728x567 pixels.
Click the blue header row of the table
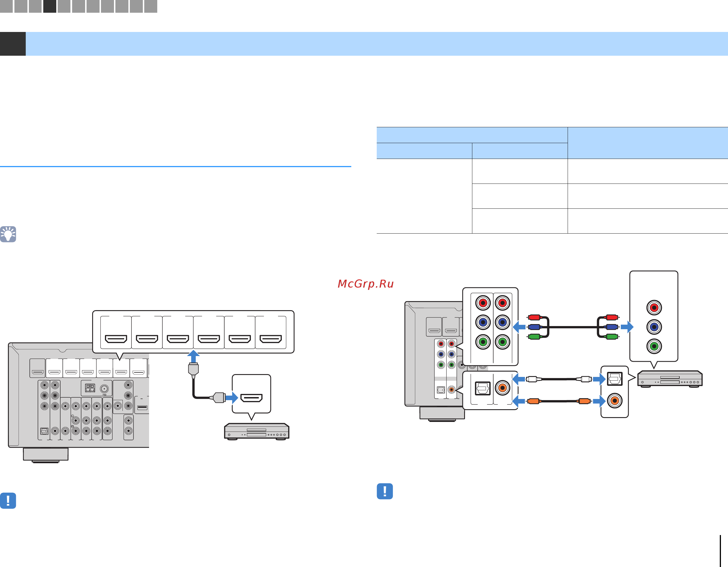(472, 135)
